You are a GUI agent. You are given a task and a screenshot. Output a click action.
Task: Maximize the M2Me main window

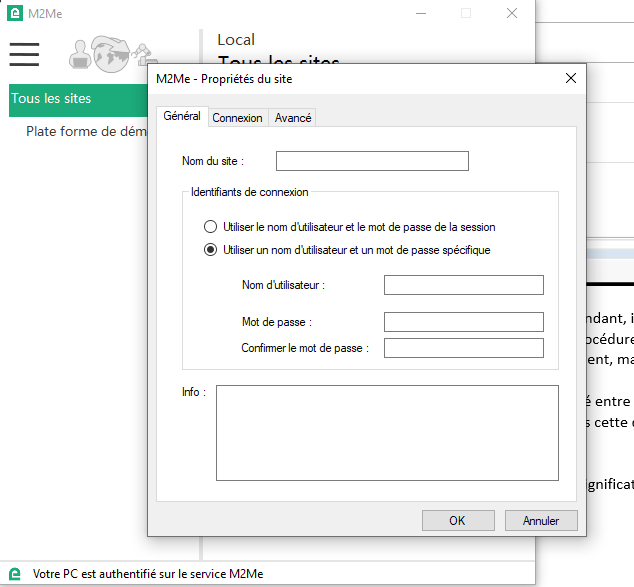coord(465,13)
